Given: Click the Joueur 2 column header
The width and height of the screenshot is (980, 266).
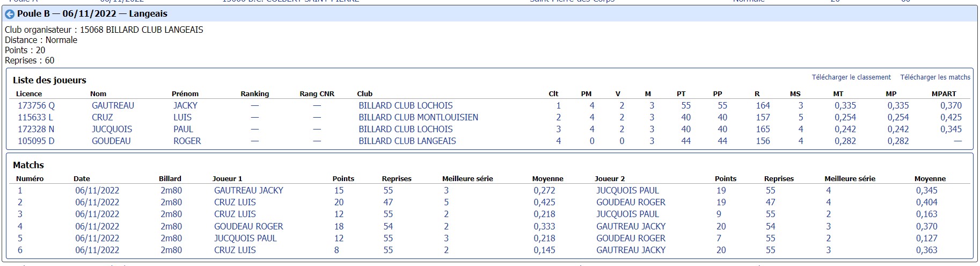Looking at the screenshot, I should (610, 179).
